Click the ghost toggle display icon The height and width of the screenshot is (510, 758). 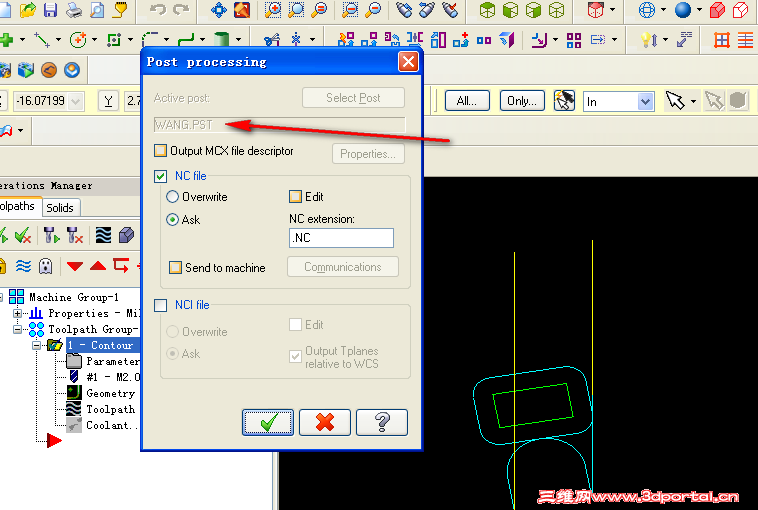click(45, 266)
